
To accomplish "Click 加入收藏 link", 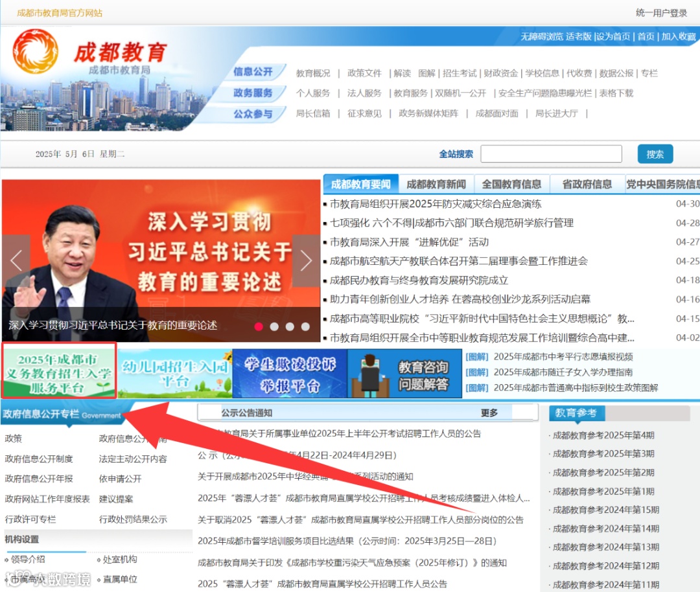I will pyautogui.click(x=679, y=36).
